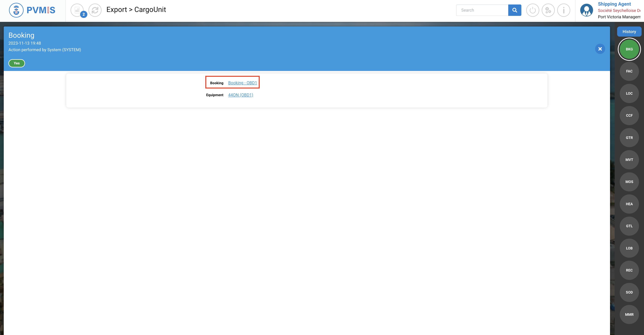The image size is (644, 335).
Task: Click the info icon in header
Action: click(x=564, y=10)
